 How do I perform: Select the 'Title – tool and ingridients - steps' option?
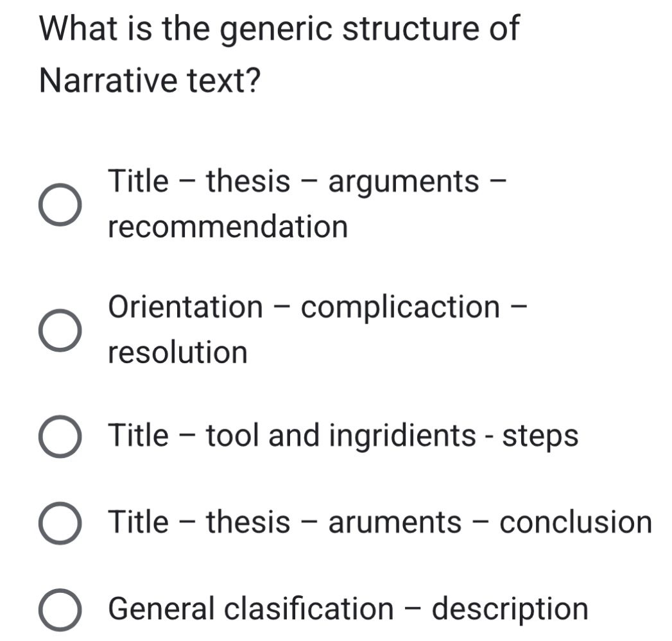click(61, 436)
